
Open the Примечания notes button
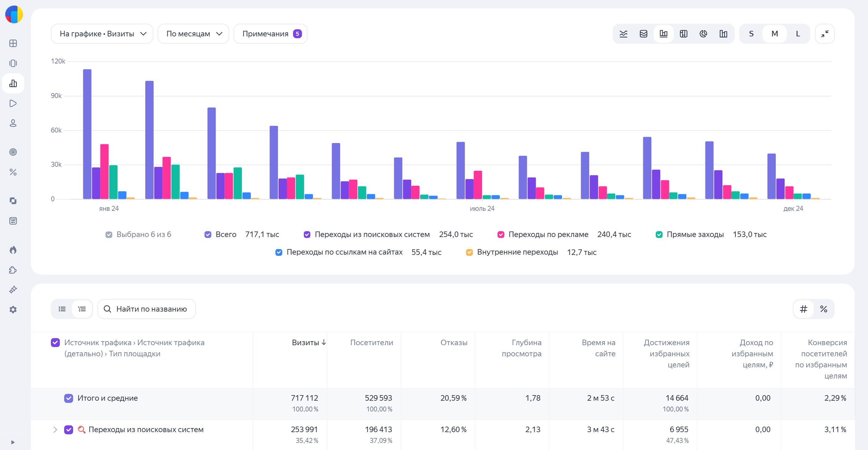click(270, 34)
